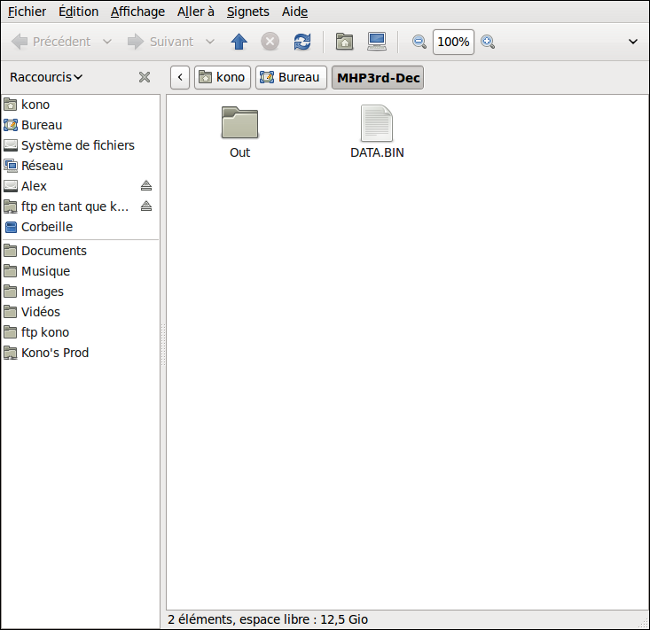Reload the current folder view

tap(302, 41)
